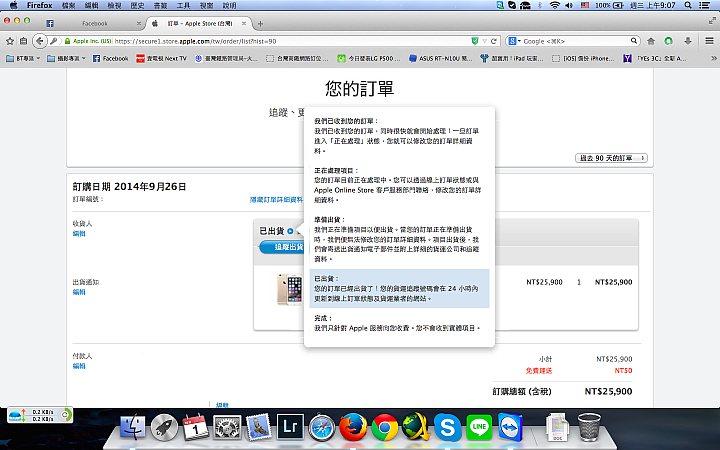
Task: Launch Google Chrome from the Dock
Action: pyautogui.click(x=385, y=427)
